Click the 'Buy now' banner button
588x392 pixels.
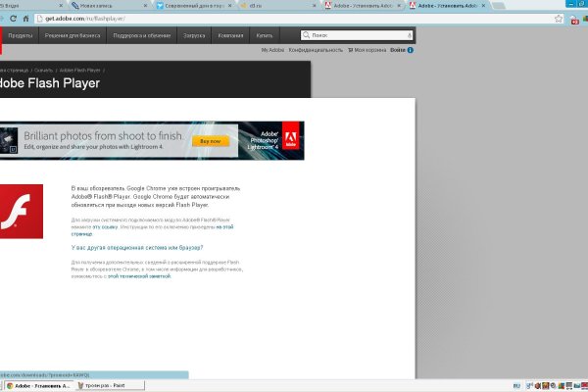coord(210,141)
